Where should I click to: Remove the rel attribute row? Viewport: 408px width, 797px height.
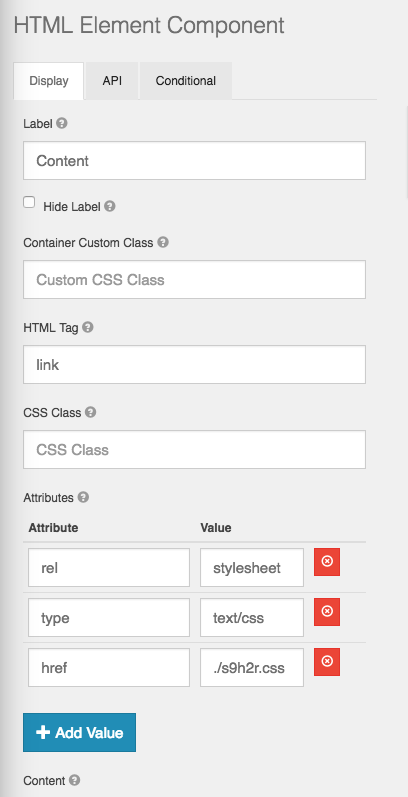(x=327, y=562)
